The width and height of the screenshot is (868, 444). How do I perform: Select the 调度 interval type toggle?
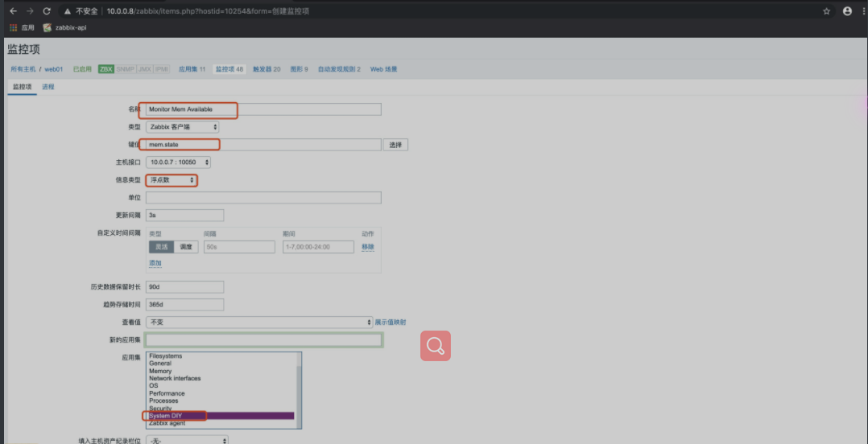click(186, 247)
